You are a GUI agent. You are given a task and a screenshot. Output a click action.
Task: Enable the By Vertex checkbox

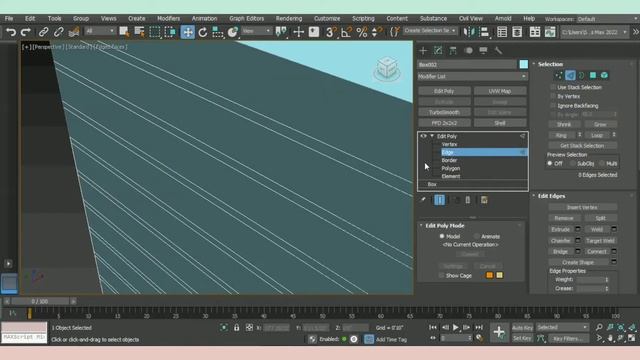coord(553,96)
